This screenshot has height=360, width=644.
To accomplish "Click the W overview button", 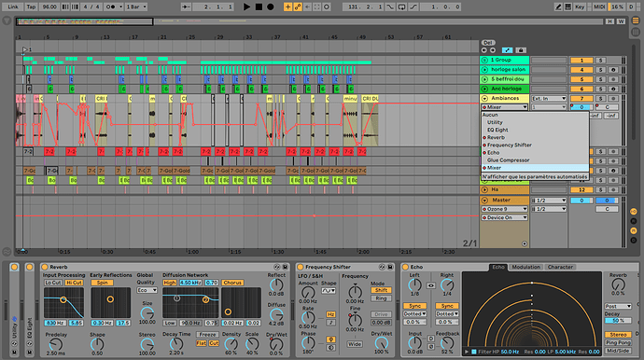I will 621,21.
